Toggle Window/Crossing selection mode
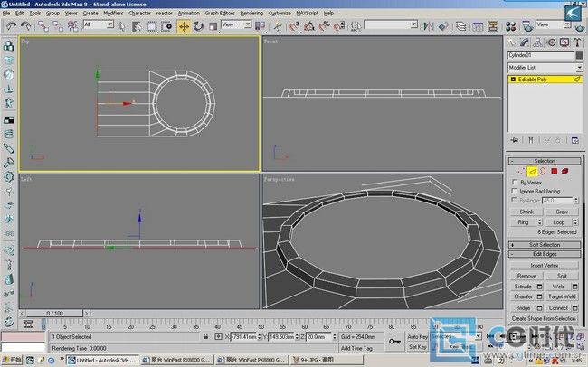 (166, 26)
